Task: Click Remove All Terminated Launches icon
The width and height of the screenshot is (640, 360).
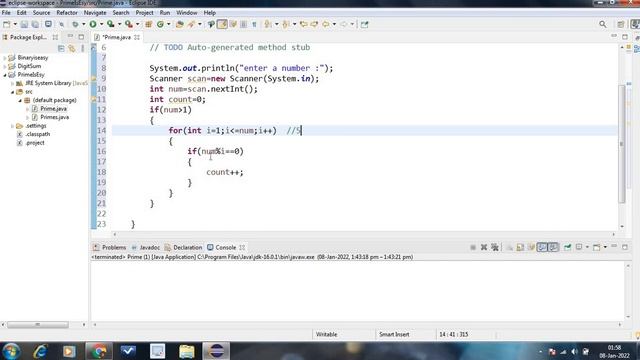Action: 495,247
